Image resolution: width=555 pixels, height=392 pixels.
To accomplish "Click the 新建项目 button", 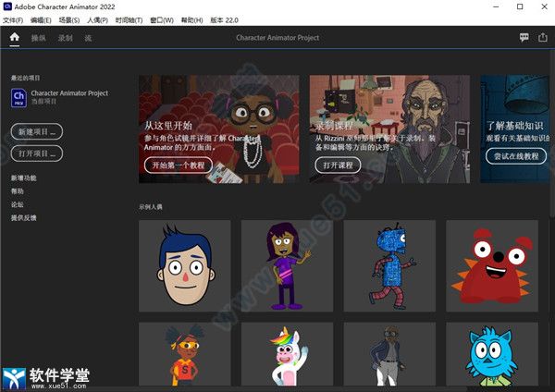I will [37, 132].
